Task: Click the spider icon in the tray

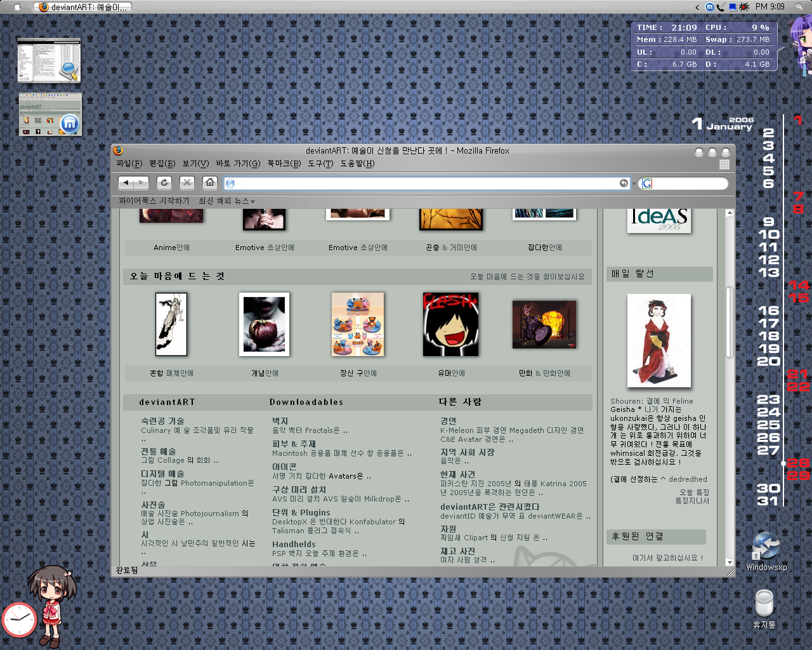Action: pyautogui.click(x=744, y=7)
